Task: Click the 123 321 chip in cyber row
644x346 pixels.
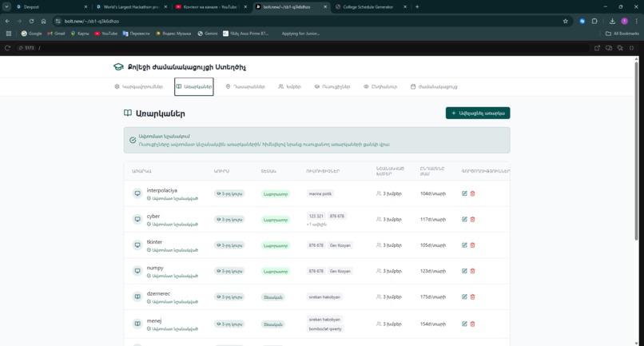Action: tap(316, 216)
